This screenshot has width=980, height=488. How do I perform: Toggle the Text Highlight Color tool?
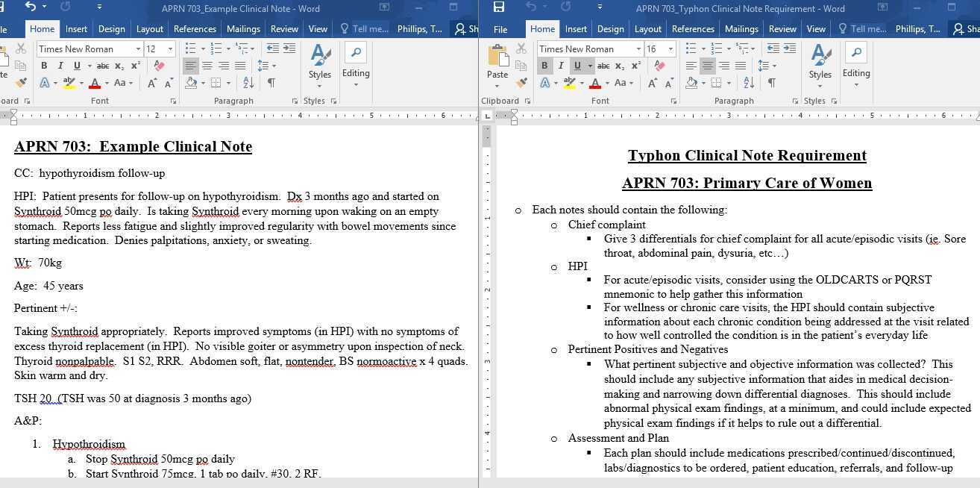(68, 84)
